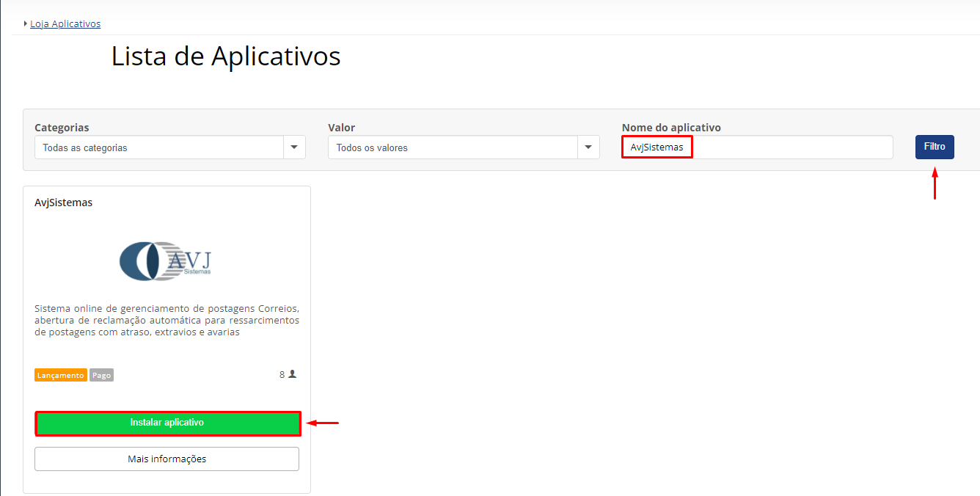Viewport: 980px width, 496px height.
Task: Click the Pago gray tag
Action: pyautogui.click(x=102, y=375)
